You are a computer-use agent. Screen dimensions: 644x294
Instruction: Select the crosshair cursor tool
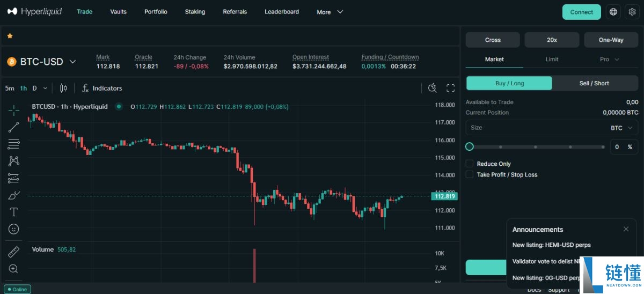(13, 110)
